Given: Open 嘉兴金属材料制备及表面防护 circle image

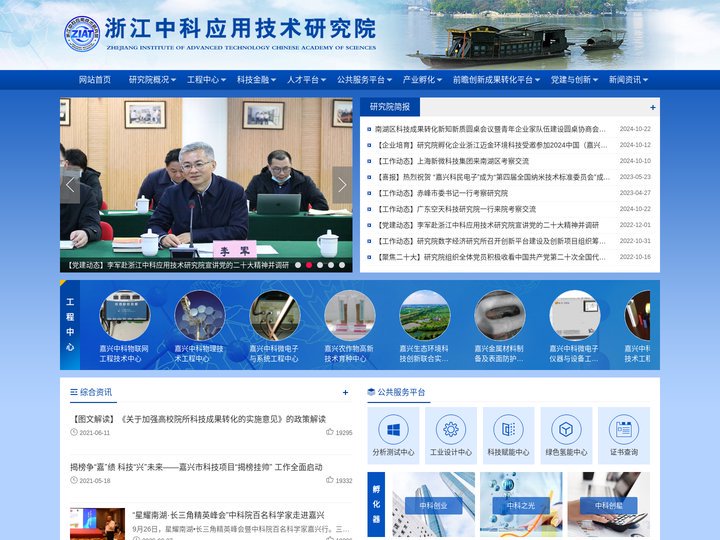Looking at the screenshot, I should click(x=500, y=315).
